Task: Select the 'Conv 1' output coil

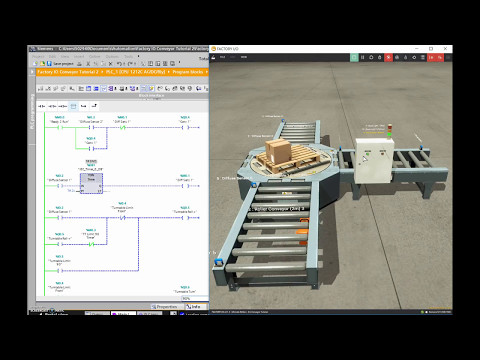Action: [185, 127]
